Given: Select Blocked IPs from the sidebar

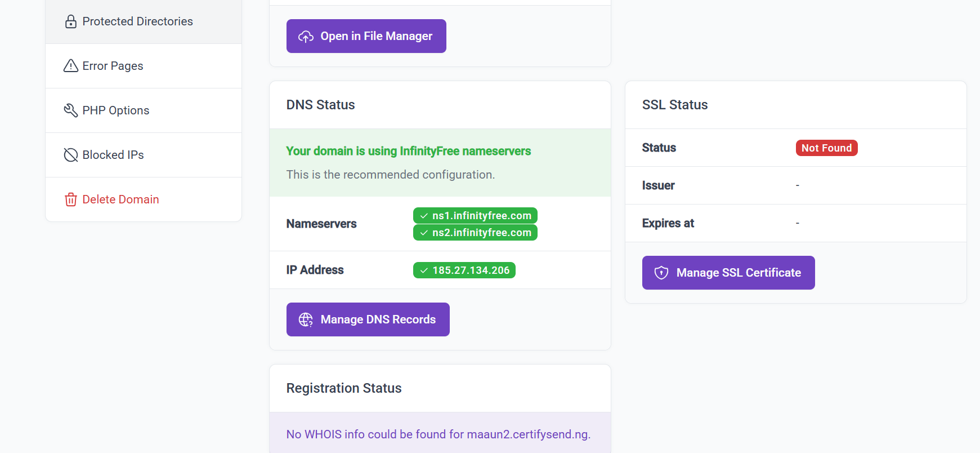Looking at the screenshot, I should pos(113,155).
